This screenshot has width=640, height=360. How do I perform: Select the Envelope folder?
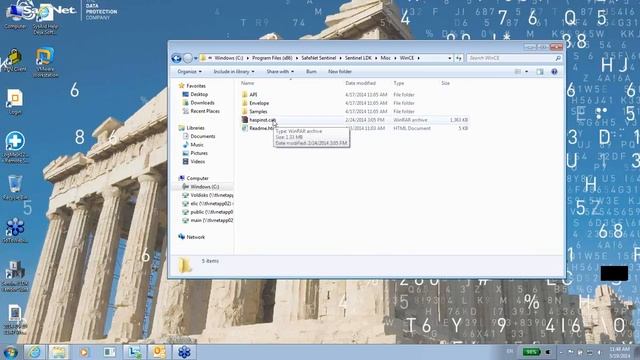(259, 103)
